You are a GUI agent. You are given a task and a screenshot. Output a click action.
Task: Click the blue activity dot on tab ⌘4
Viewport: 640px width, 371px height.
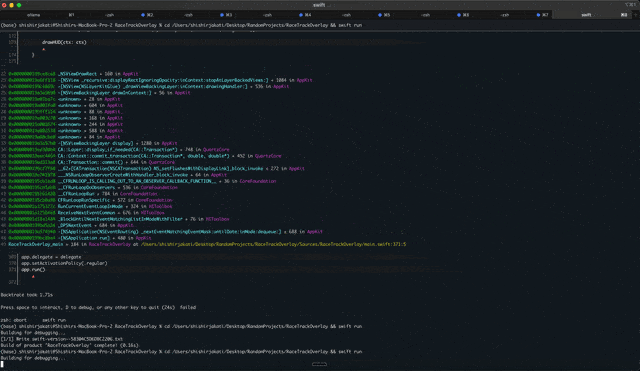tap(301, 15)
